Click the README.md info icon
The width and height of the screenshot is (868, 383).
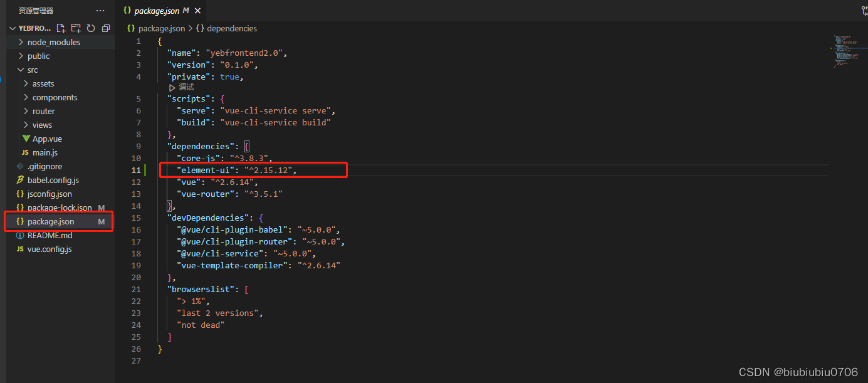click(x=21, y=235)
